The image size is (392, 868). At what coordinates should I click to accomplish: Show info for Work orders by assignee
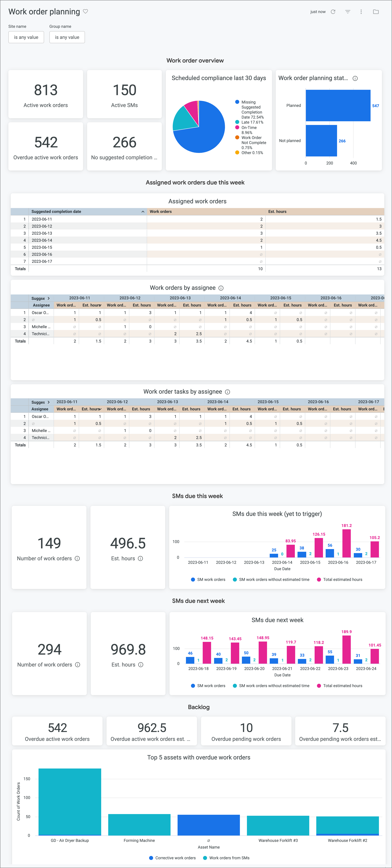pyautogui.click(x=221, y=288)
